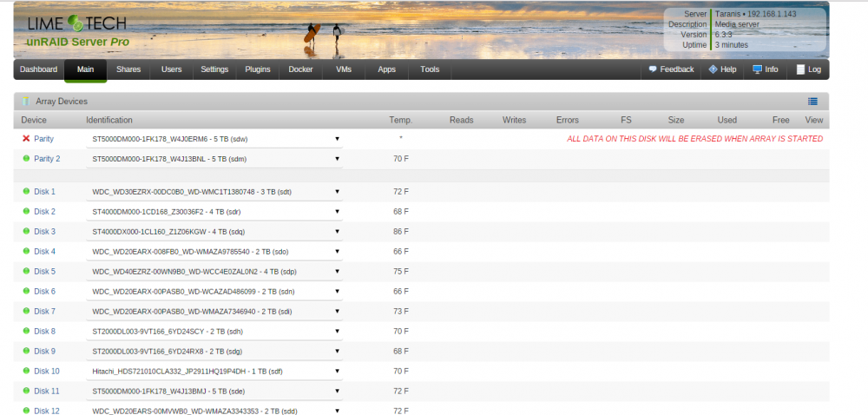Image resolution: width=868 pixels, height=415 pixels.
Task: Click the LimeTech unRAID logo
Action: pos(77,30)
